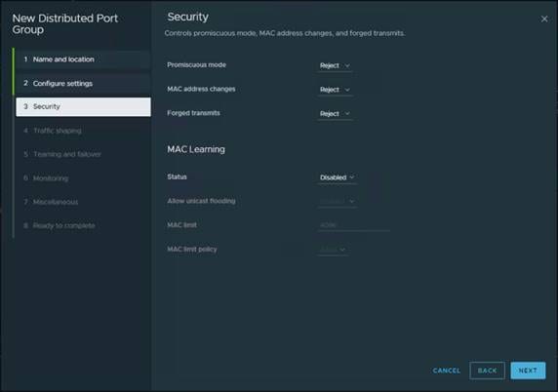Close the New Distributed Port Group dialog
The image size is (558, 392).
pyautogui.click(x=544, y=19)
